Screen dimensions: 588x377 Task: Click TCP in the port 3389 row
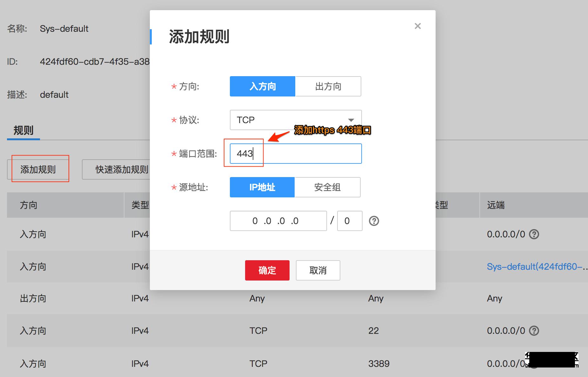[x=258, y=364]
